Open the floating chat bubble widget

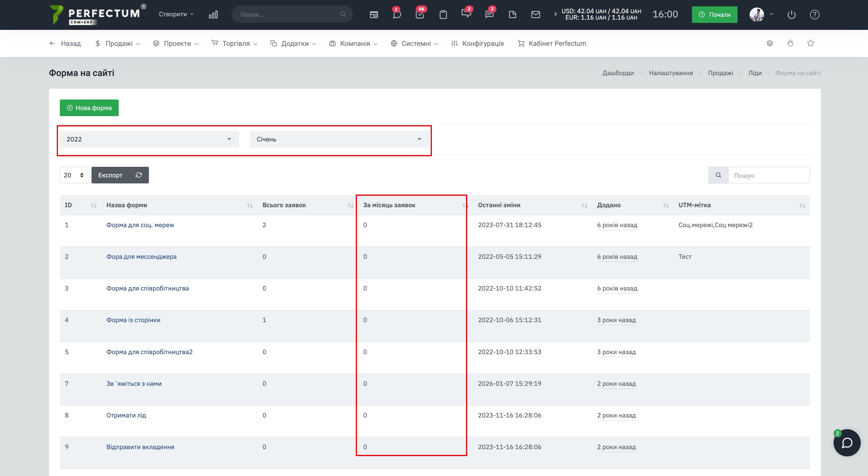pos(847,443)
